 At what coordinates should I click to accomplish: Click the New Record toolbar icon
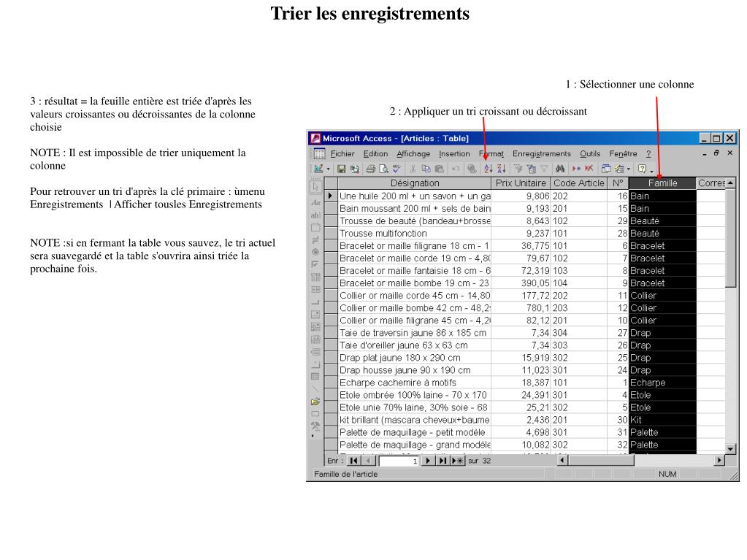576,169
